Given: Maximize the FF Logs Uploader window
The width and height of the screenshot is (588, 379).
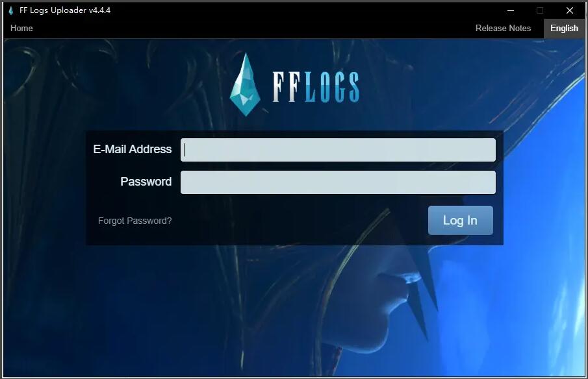Looking at the screenshot, I should (540, 10).
